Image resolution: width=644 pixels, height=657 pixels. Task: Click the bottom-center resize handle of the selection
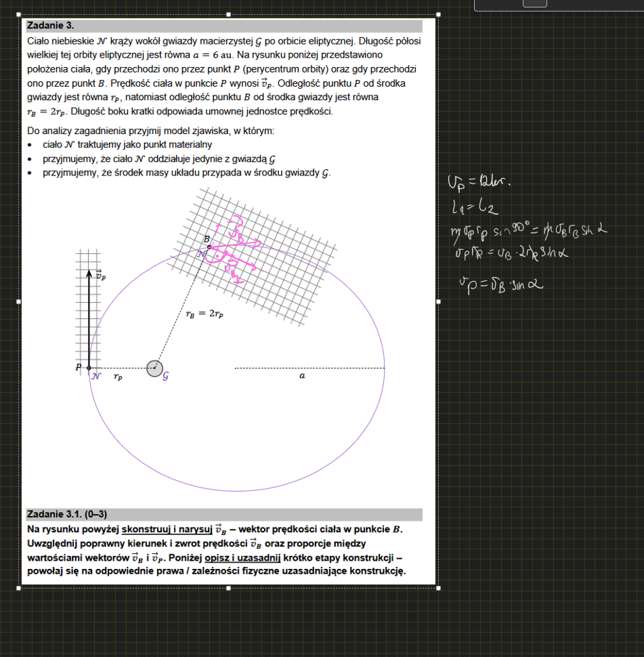pyautogui.click(x=228, y=587)
